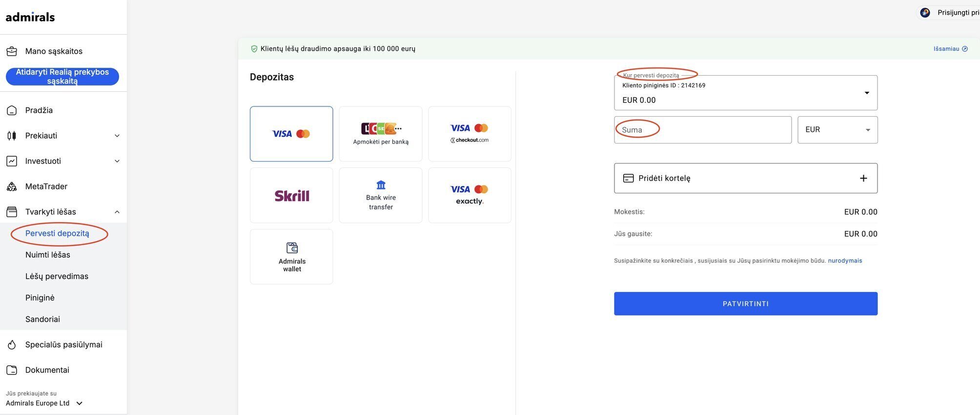Pick Visa Mastercard via checkout.com
Viewport: 980px width, 415px height.
coord(470,134)
